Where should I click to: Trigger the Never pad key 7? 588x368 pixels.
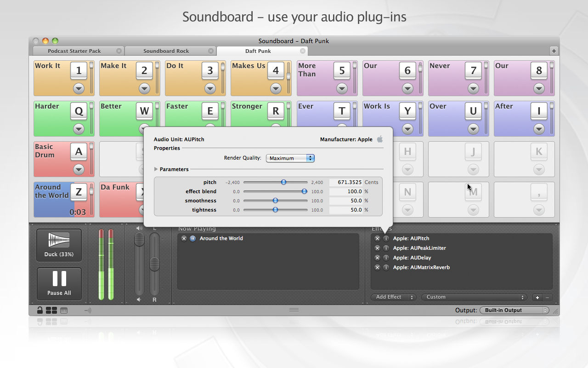(473, 71)
